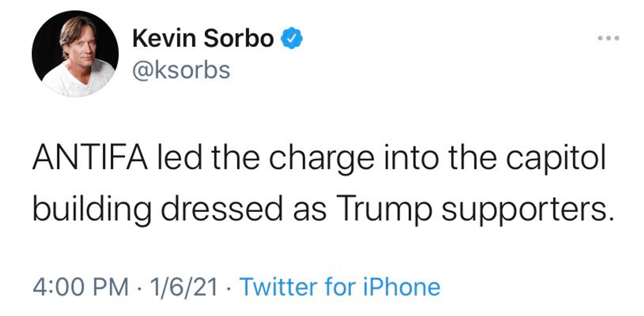Click the word charge in tweet

pyautogui.click(x=321, y=158)
